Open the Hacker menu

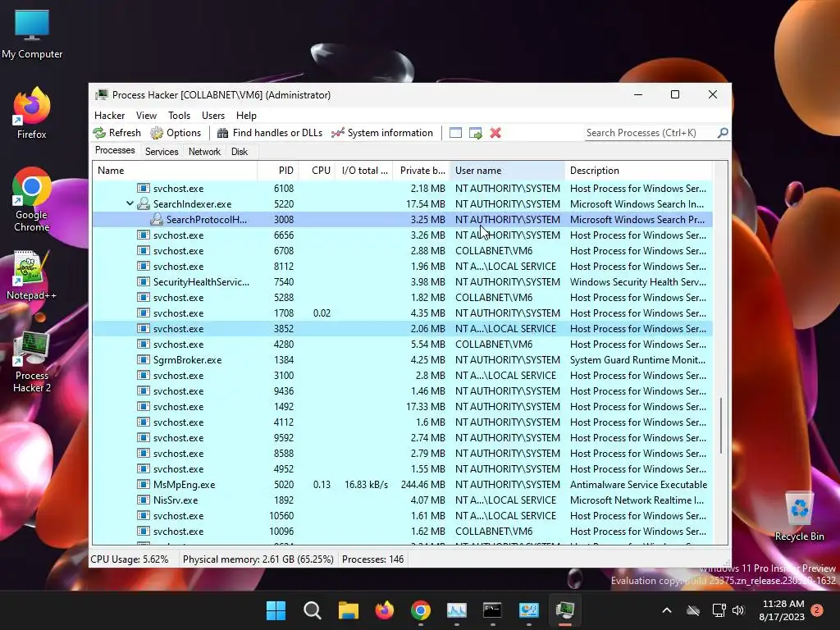pyautogui.click(x=109, y=115)
